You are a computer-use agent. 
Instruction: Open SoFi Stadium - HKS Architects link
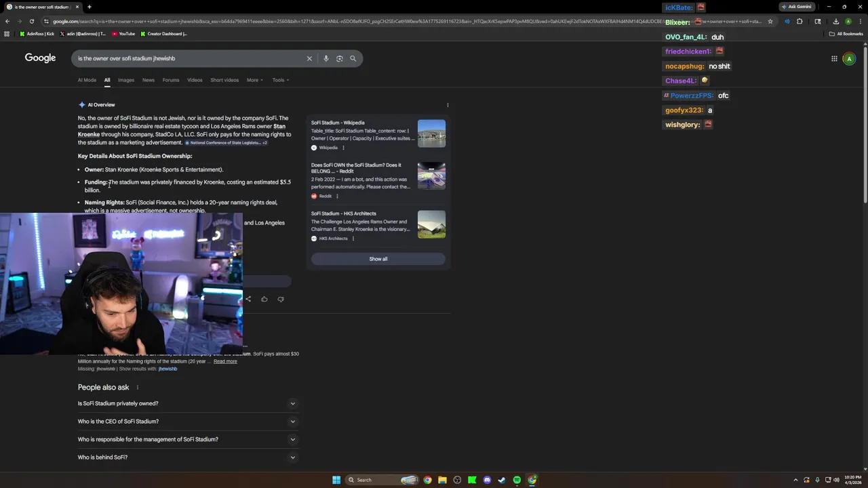click(x=344, y=213)
